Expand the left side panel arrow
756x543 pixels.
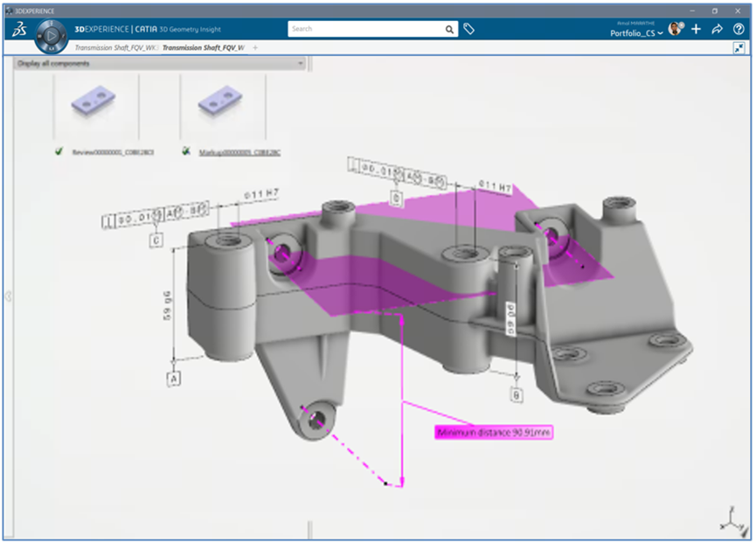coord(8,296)
